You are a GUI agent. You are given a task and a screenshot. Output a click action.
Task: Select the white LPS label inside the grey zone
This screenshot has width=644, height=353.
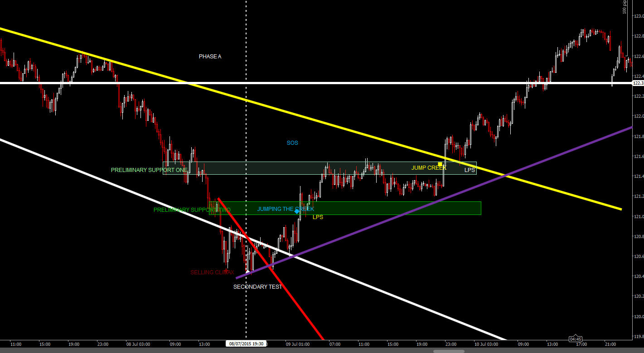tap(470, 170)
